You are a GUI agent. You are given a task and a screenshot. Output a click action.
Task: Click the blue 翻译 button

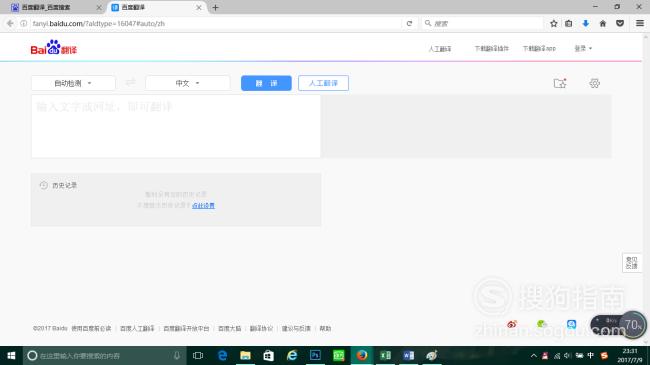(x=266, y=83)
